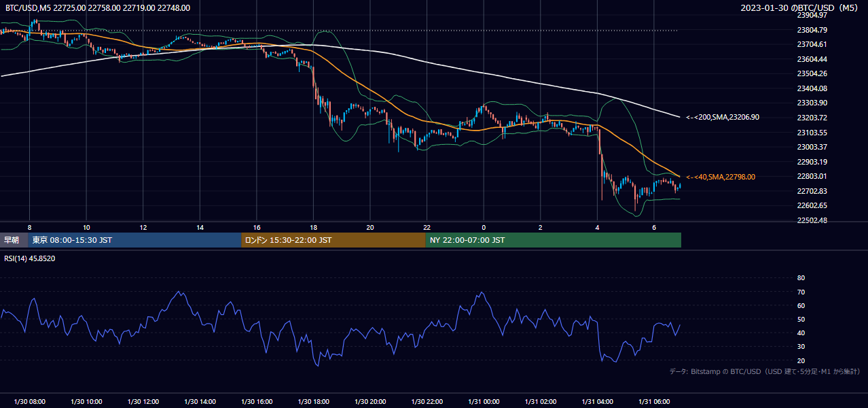Click price axis label 23904.97
868x408 pixels.
812,15
